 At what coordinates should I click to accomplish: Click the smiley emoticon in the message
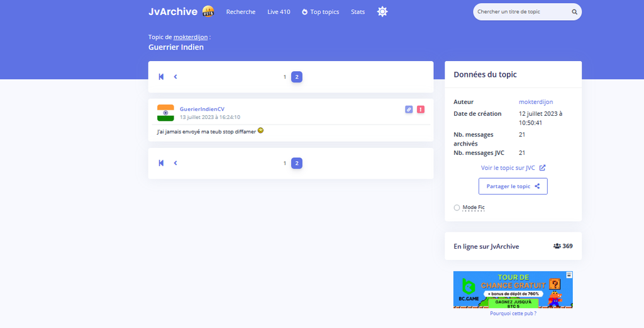point(260,131)
